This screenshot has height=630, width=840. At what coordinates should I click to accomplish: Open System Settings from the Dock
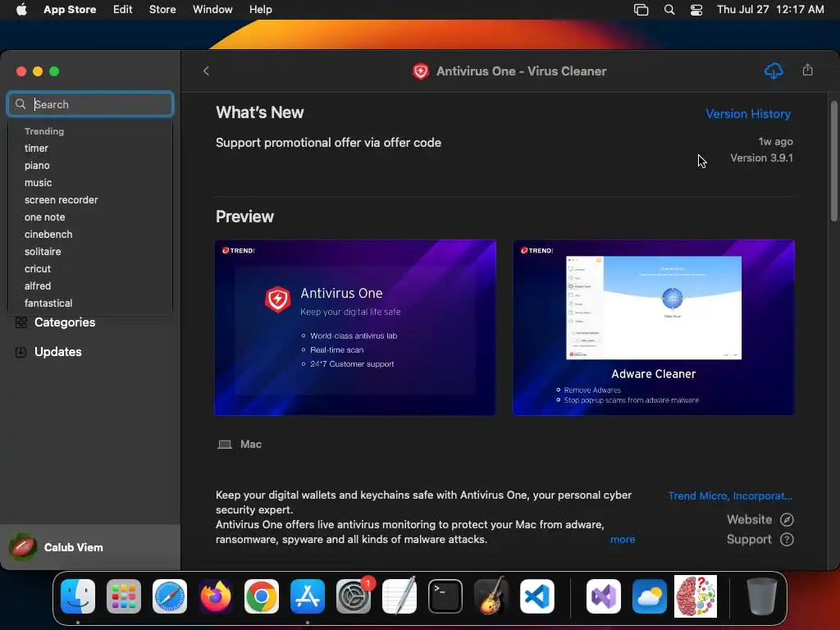354,596
